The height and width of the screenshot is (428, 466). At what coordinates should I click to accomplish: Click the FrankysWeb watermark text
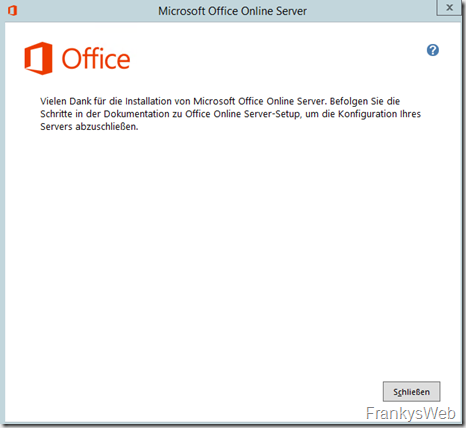click(x=411, y=413)
